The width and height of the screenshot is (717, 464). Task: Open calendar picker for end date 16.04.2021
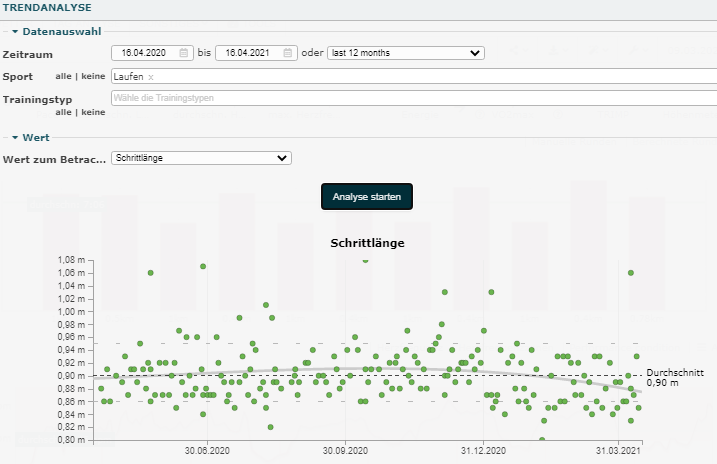coord(289,53)
